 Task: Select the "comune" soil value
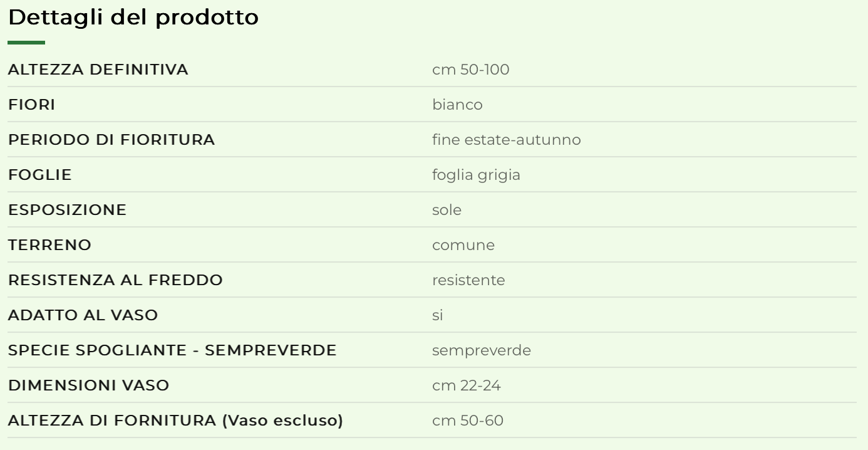pyautogui.click(x=463, y=245)
